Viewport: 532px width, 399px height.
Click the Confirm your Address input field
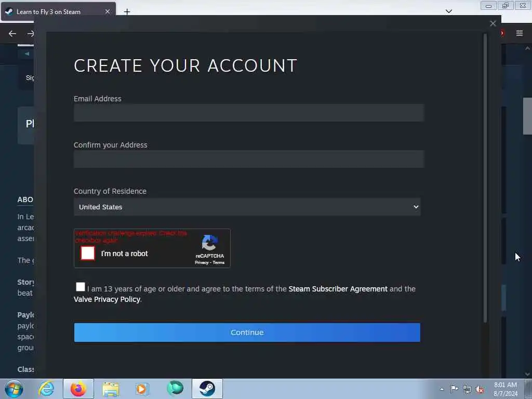(249, 159)
